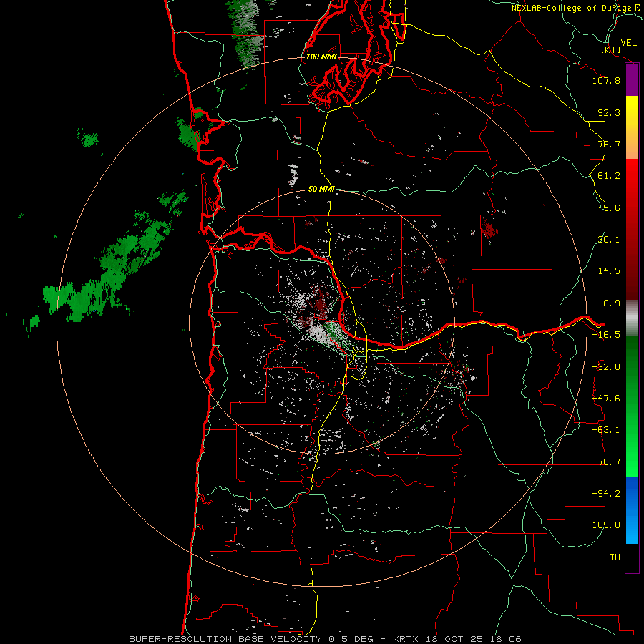Screen dimensions: 644x644
Task: Click the -32.0 velocity scale value
Action: click(x=606, y=367)
